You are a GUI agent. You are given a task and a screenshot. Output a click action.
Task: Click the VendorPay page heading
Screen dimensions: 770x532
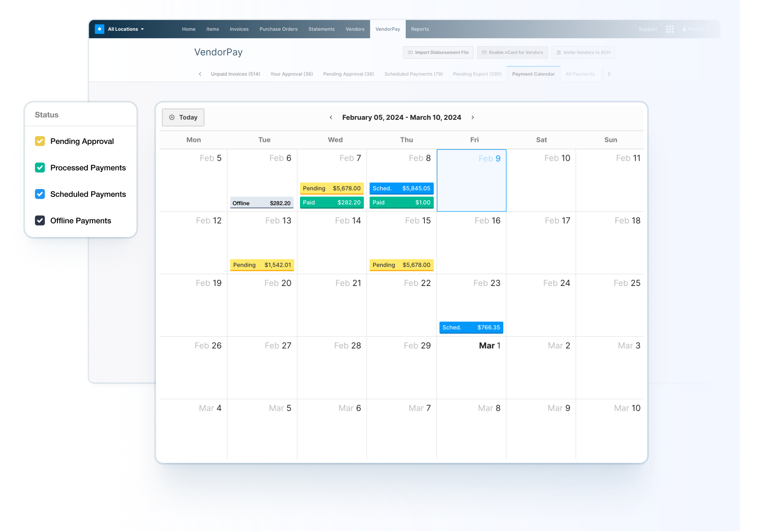(218, 52)
